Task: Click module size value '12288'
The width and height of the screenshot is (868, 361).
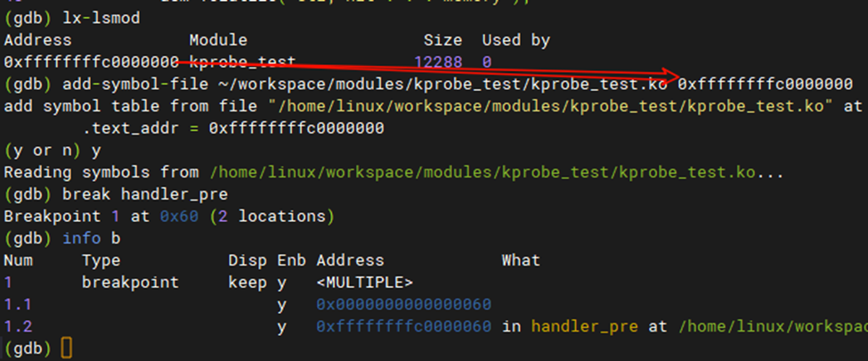Action: pyautogui.click(x=438, y=62)
